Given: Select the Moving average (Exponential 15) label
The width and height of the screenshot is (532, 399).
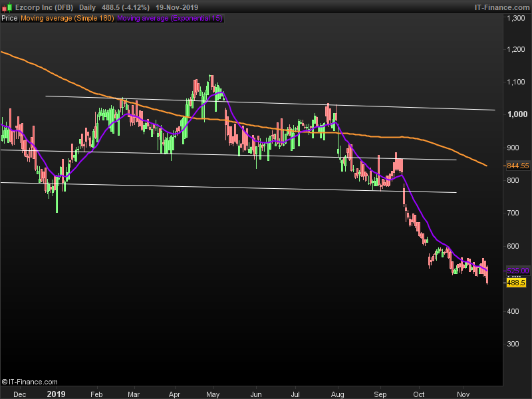Looking at the screenshot, I should coord(170,19).
